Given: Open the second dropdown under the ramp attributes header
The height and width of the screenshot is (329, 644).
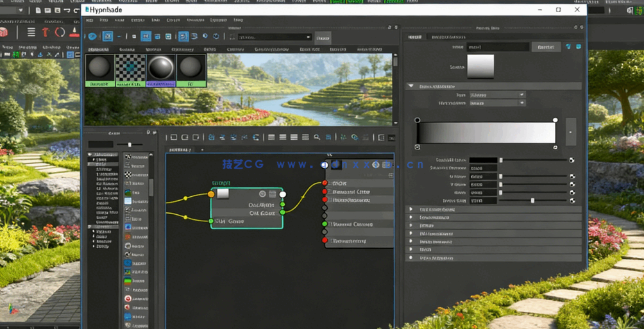Looking at the screenshot, I should click(x=497, y=103).
